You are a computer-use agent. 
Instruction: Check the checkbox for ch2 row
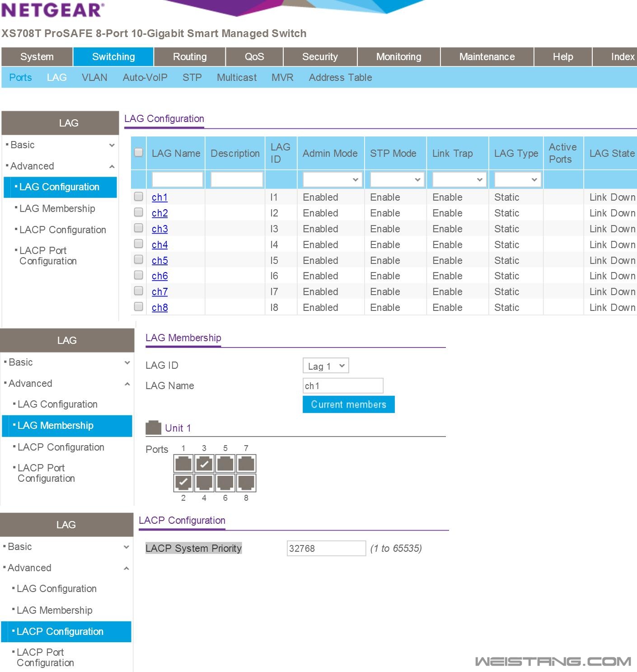click(139, 212)
